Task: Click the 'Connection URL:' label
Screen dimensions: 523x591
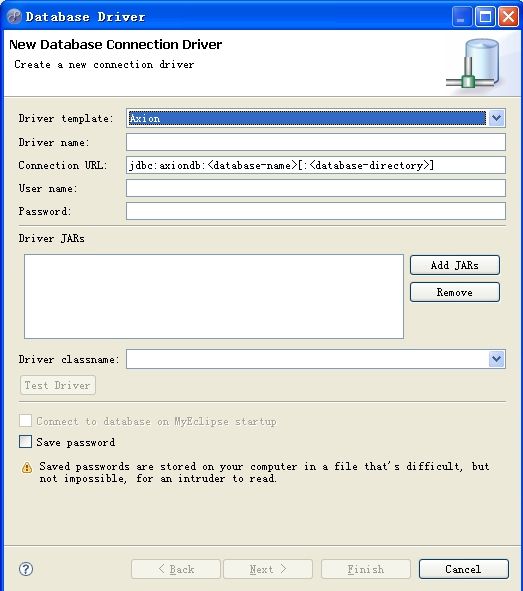Action: pos(63,165)
